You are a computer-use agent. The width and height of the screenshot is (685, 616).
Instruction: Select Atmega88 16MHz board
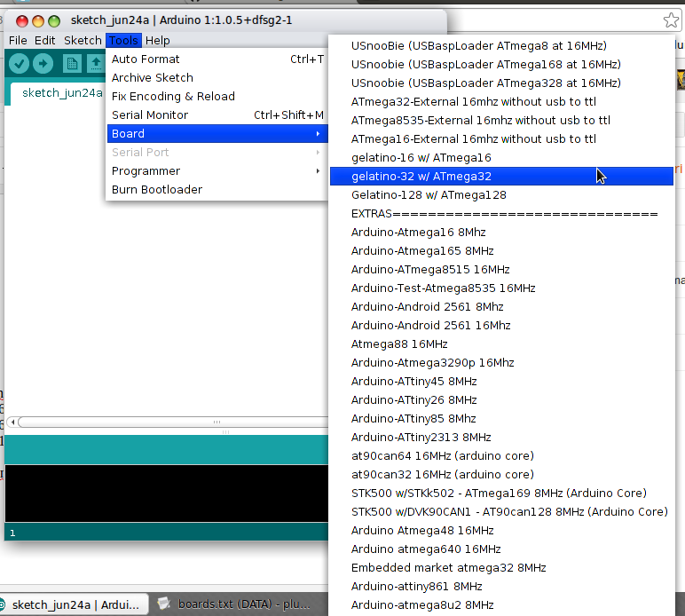pyautogui.click(x=501, y=344)
